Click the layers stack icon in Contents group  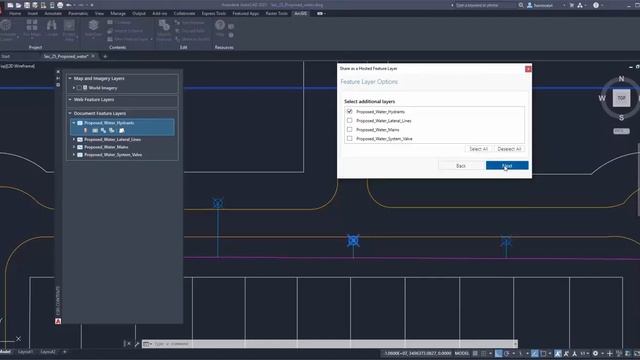tap(93, 25)
